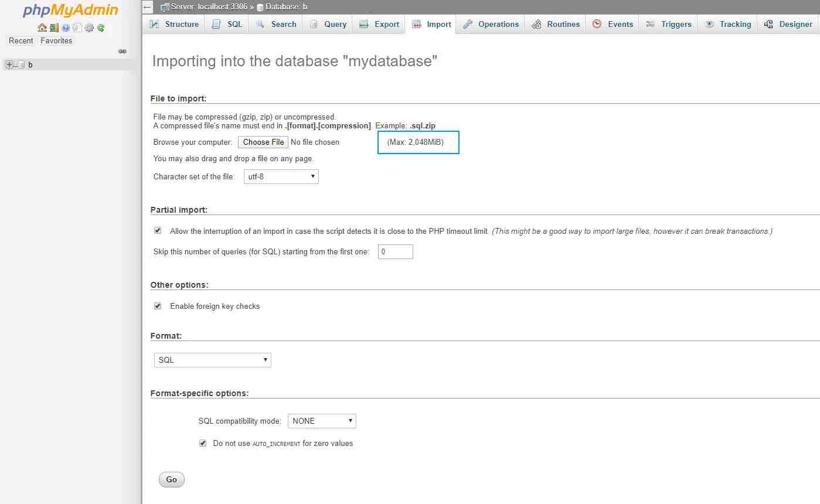820x504 pixels.
Task: Click the Choose File button
Action: point(263,142)
